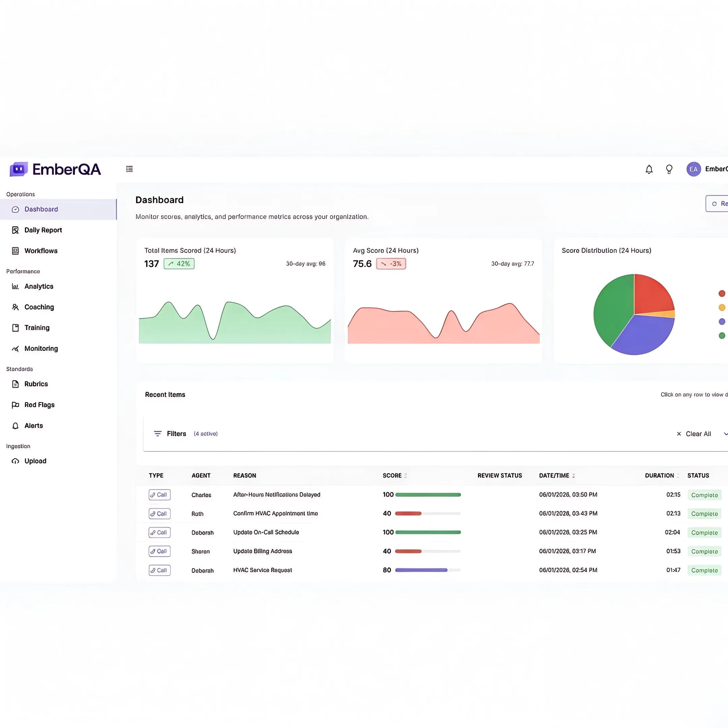Open Daily Report in the sidebar
This screenshot has height=728, width=728.
[58, 230]
